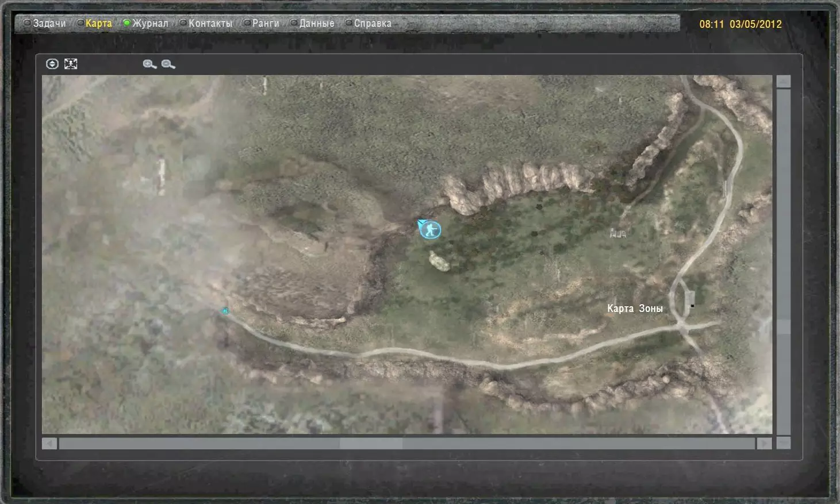840x504 pixels.
Task: Open the Задачи tab
Action: (45, 24)
